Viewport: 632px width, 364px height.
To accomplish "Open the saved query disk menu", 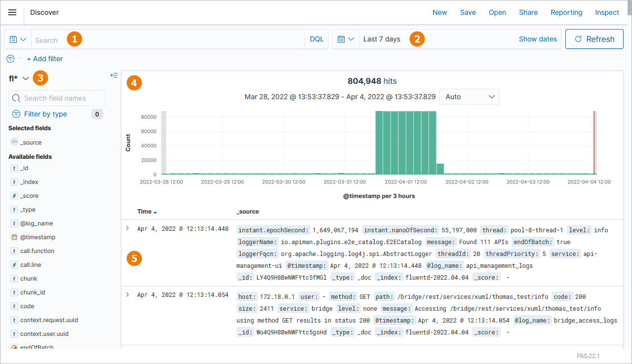I will [18, 39].
